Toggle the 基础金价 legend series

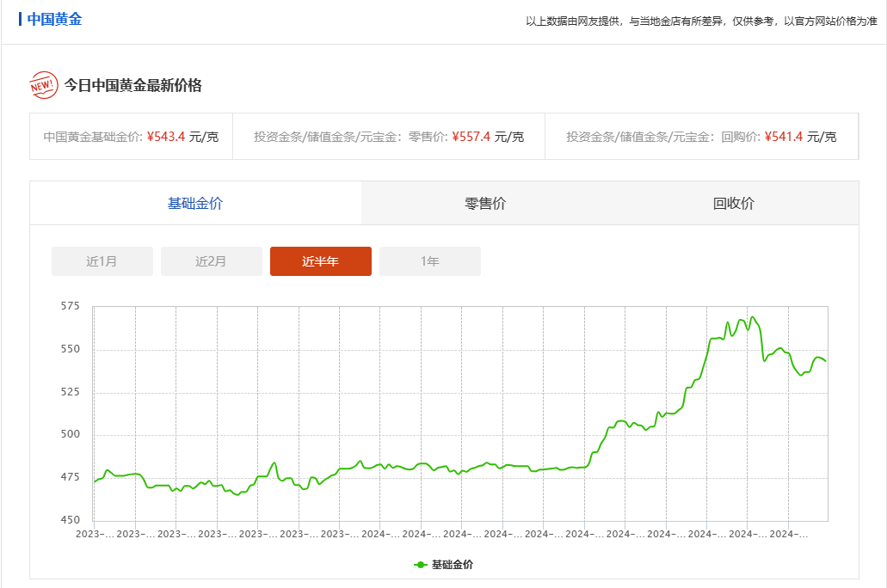pyautogui.click(x=444, y=565)
